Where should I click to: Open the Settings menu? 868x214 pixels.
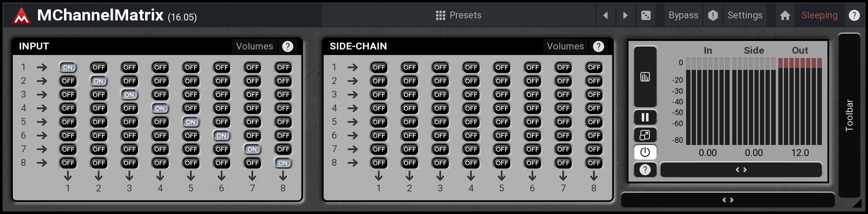[x=745, y=15]
